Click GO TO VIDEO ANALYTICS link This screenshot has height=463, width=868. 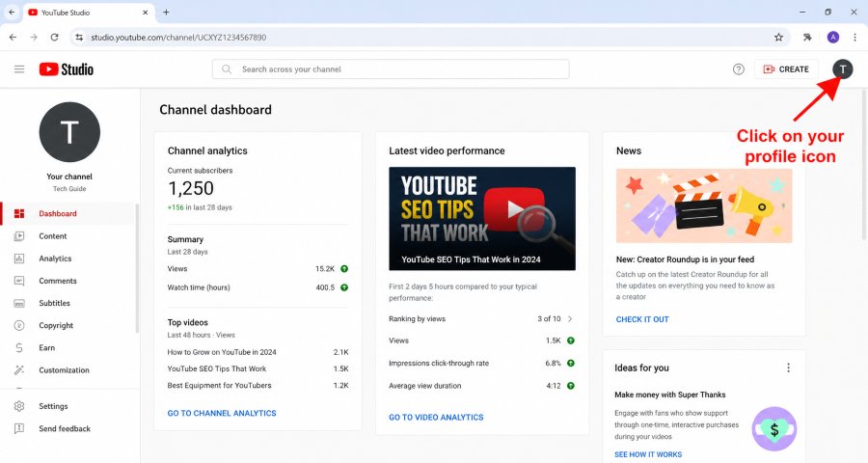[436, 417]
